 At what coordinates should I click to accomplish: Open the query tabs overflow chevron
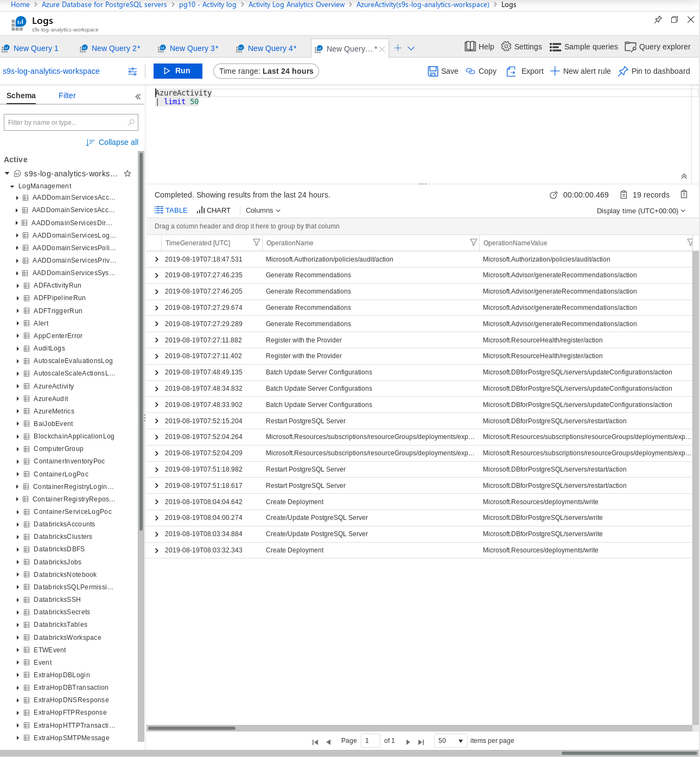pos(411,48)
